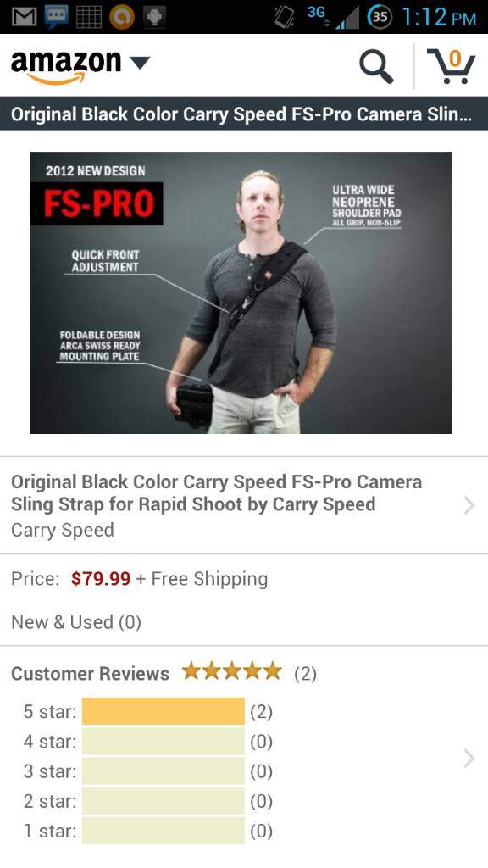Screen dimensions: 488x868
Task: Tap the orange circle notification icon
Action: click(x=121, y=17)
